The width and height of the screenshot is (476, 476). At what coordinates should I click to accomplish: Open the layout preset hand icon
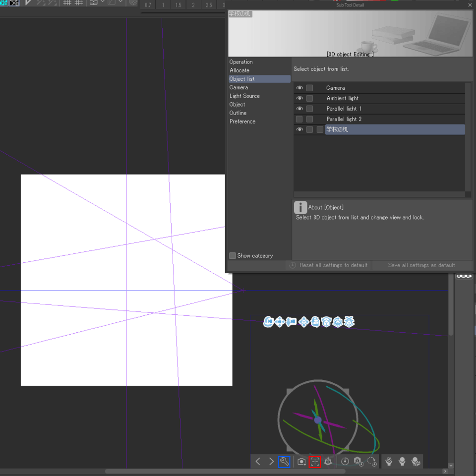[x=402, y=462]
